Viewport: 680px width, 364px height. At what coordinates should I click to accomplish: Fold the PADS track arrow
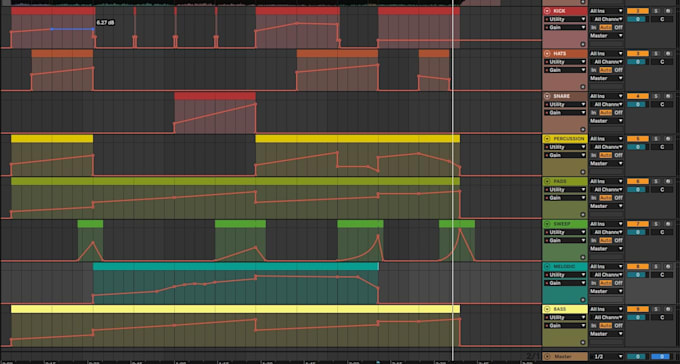[547, 181]
